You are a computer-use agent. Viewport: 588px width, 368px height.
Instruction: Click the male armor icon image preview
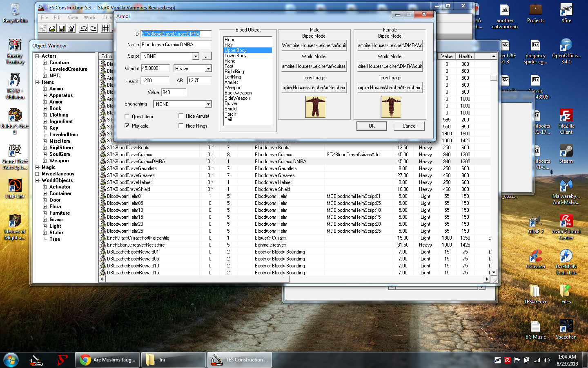315,107
